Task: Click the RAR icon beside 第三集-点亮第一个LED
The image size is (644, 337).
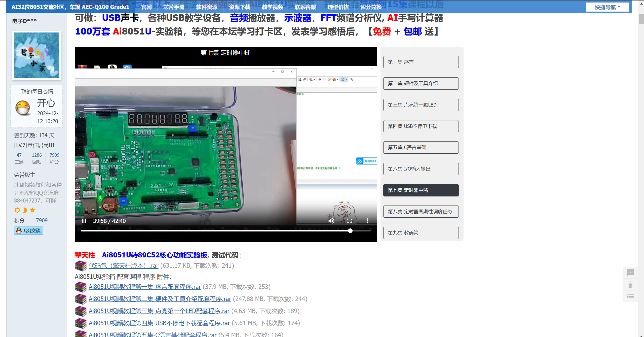Action: pos(81,311)
